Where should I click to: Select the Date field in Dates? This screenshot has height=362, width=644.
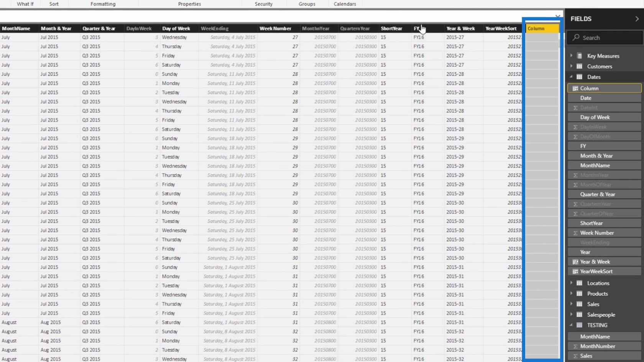tap(605, 98)
